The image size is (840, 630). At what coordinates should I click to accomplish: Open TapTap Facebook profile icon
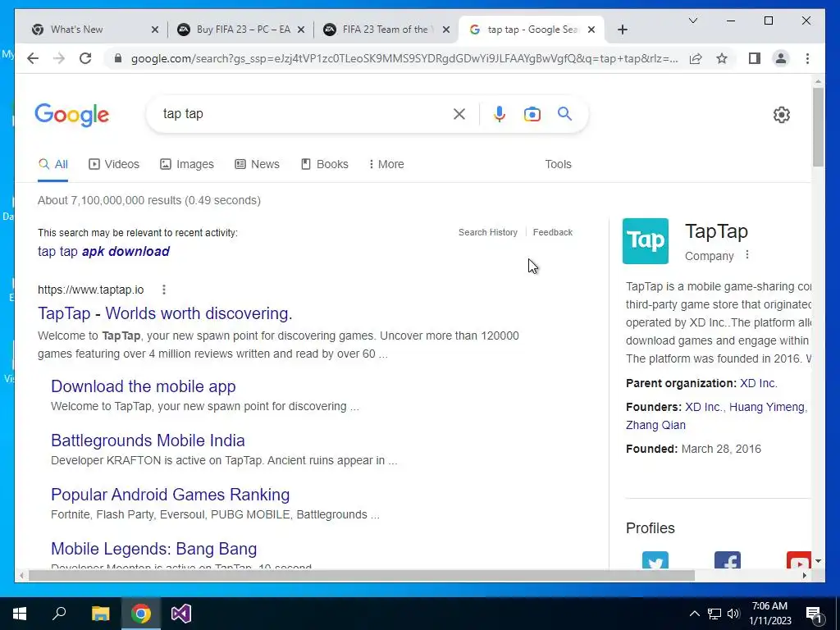(x=728, y=560)
